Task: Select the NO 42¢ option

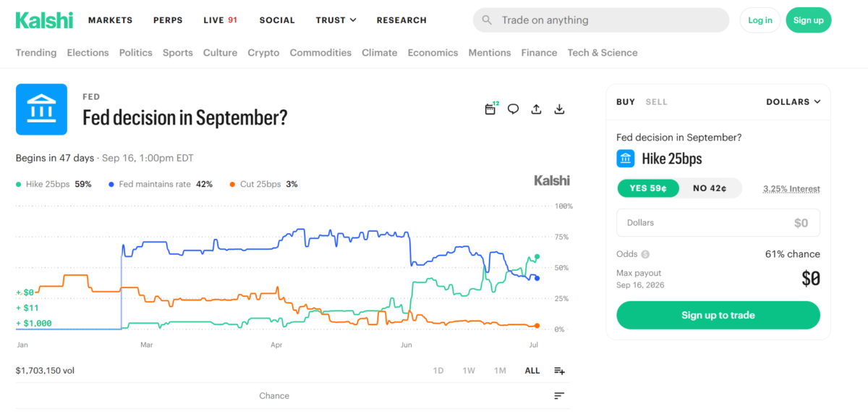Action: pyautogui.click(x=710, y=188)
